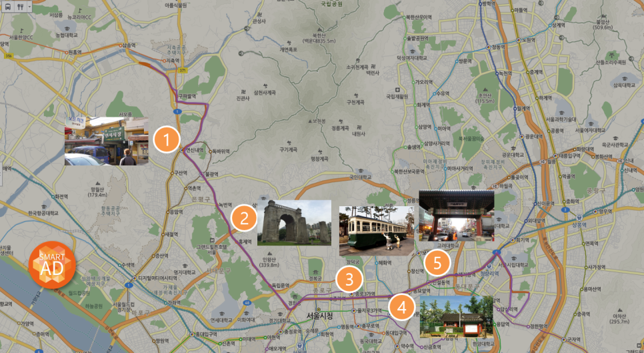Click the 회기역 station label
Viewport: 644px width, 353px height.
click(523, 240)
